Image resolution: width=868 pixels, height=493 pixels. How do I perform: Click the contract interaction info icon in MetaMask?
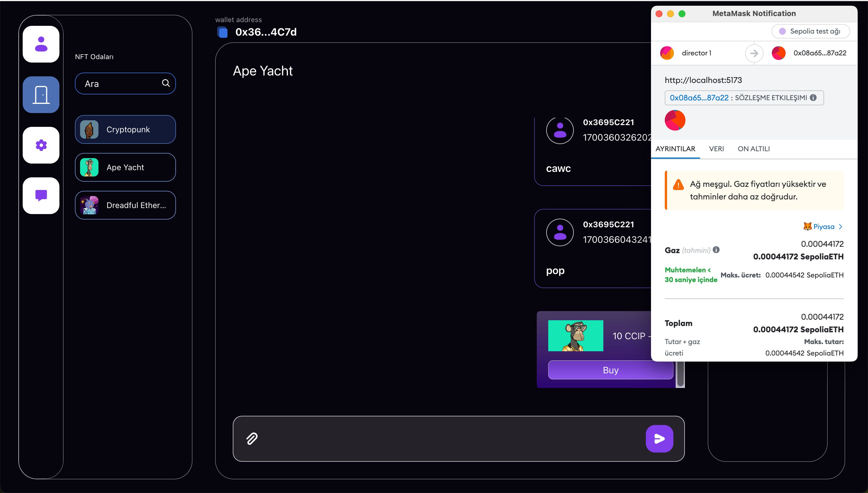(x=813, y=98)
